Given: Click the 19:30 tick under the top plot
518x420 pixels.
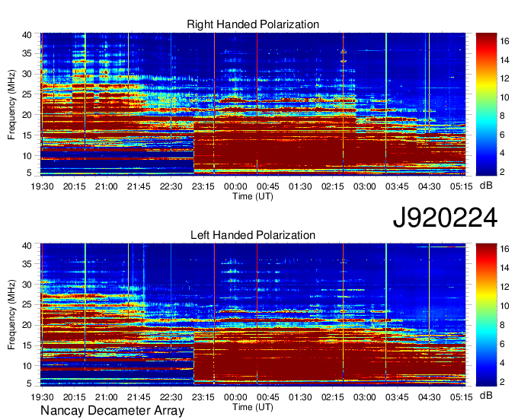Looking at the screenshot, I should pyautogui.click(x=43, y=186).
